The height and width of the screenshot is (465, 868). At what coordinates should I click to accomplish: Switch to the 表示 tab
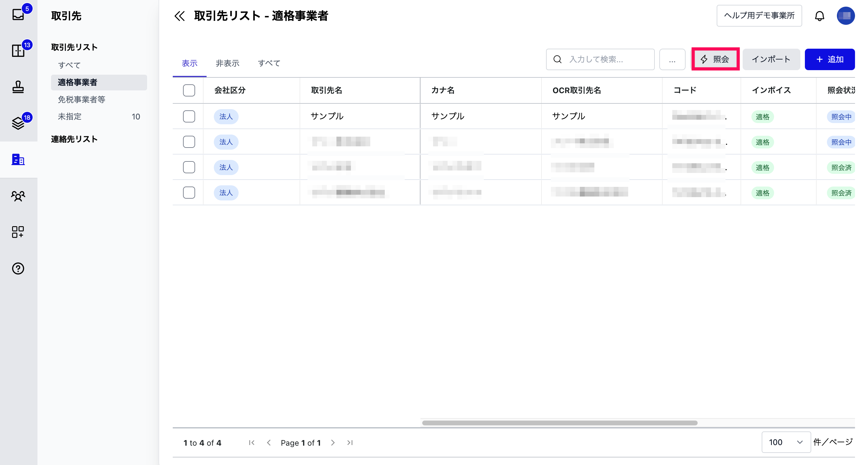point(189,63)
